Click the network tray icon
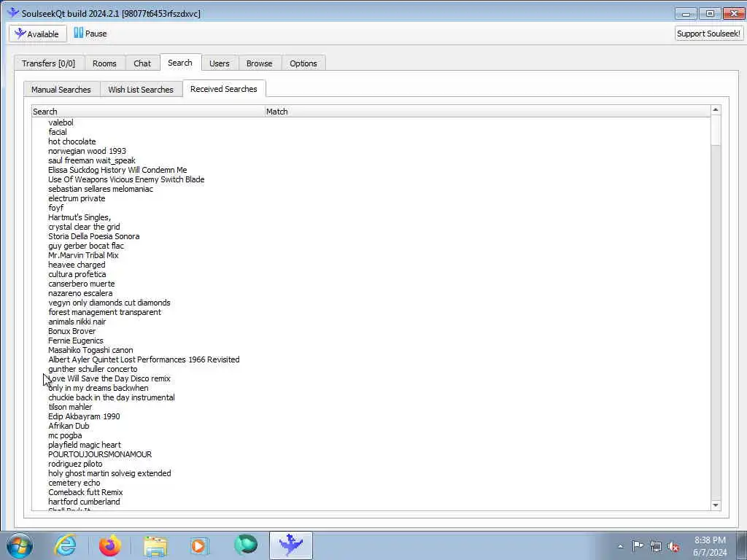 (x=656, y=546)
